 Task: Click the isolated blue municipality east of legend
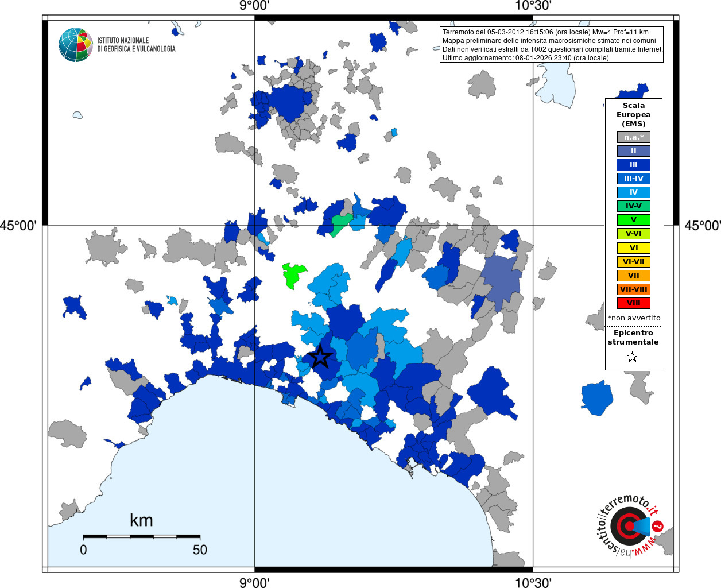[x=597, y=398]
